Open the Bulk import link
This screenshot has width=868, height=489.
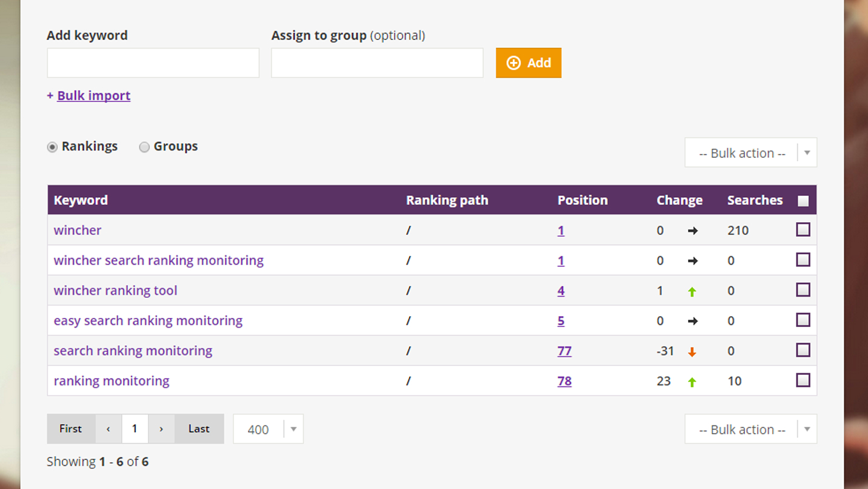point(93,96)
